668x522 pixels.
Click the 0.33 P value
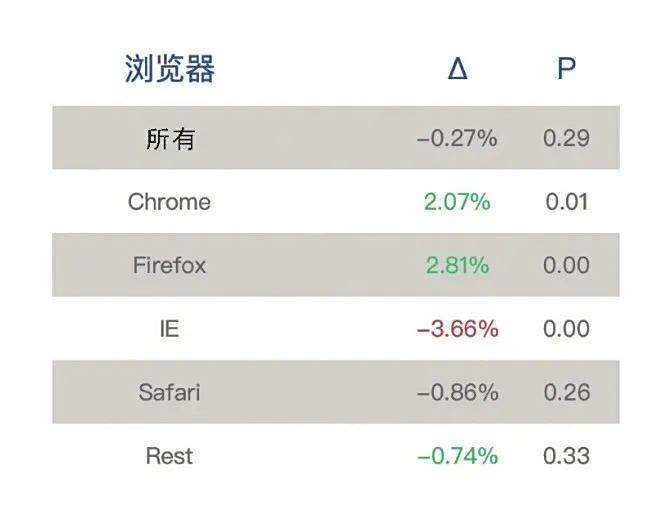[x=566, y=456]
